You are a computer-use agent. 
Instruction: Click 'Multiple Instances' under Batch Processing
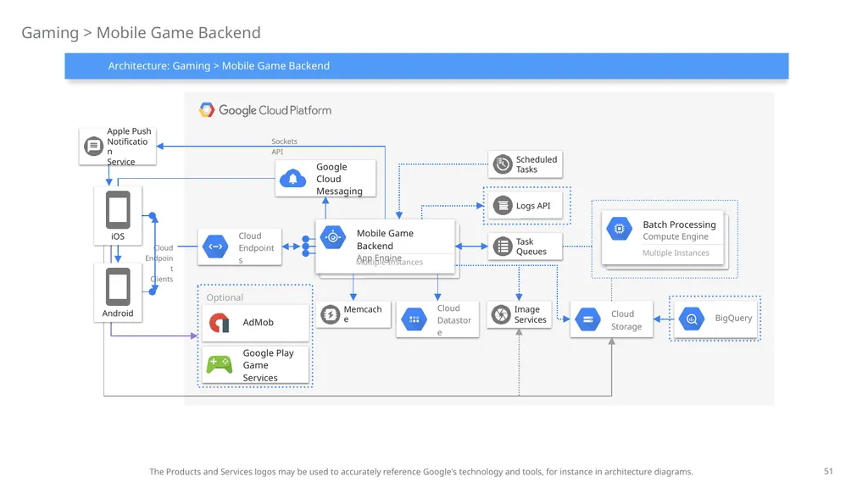pyautogui.click(x=676, y=252)
